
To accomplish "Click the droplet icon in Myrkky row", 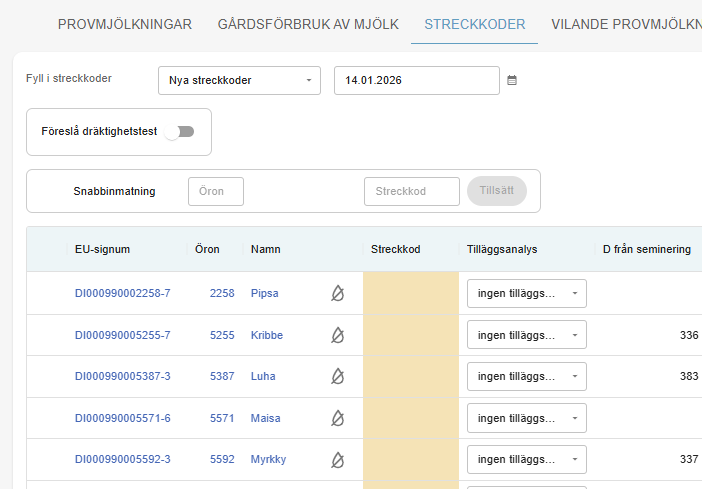I will click(338, 459).
